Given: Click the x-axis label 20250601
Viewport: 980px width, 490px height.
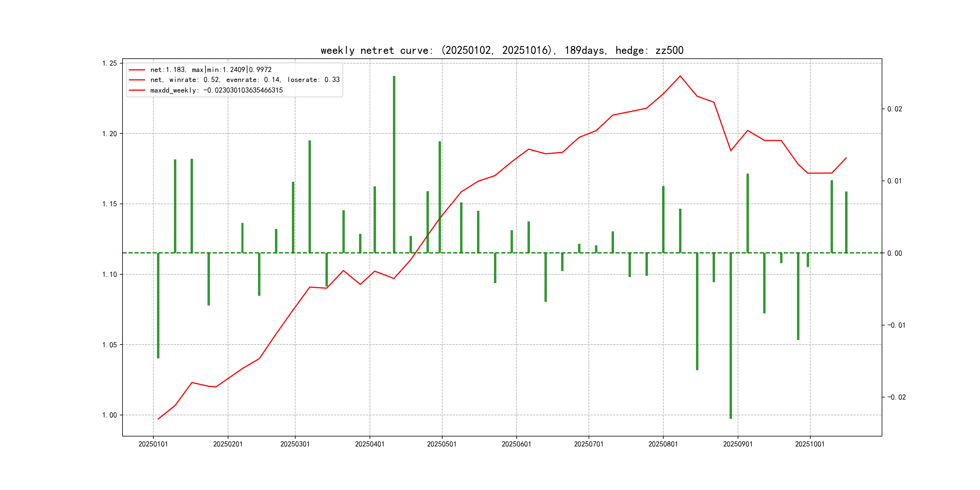Looking at the screenshot, I should pos(516,444).
